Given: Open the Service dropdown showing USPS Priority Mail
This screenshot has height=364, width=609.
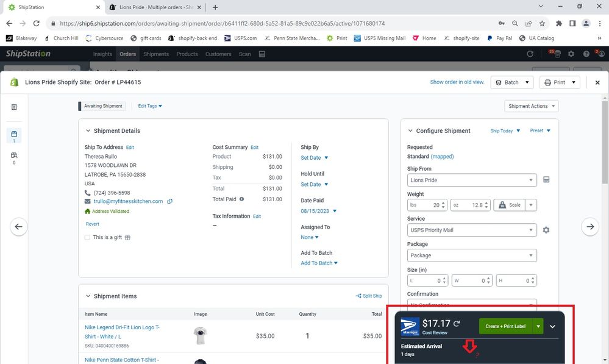Looking at the screenshot, I should pyautogui.click(x=472, y=230).
